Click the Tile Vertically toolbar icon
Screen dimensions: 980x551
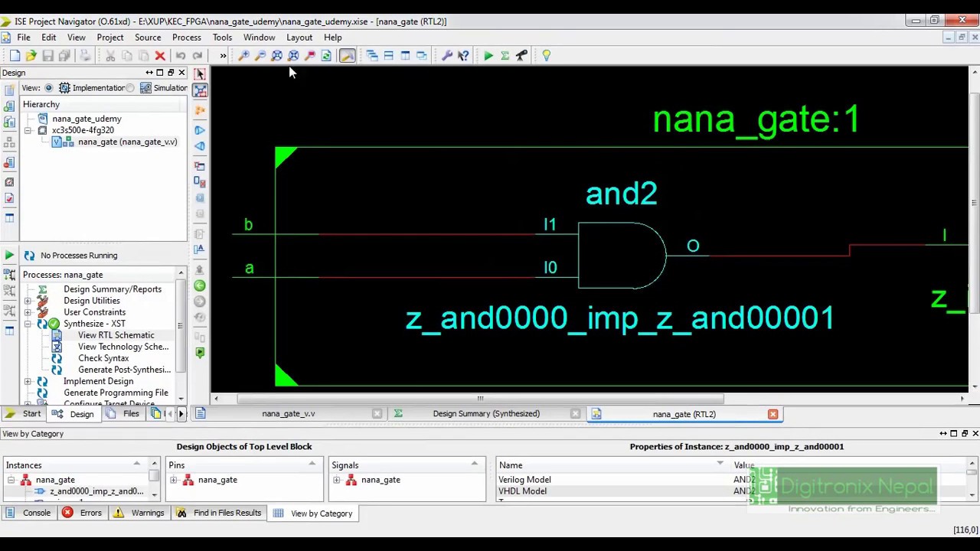click(x=405, y=55)
